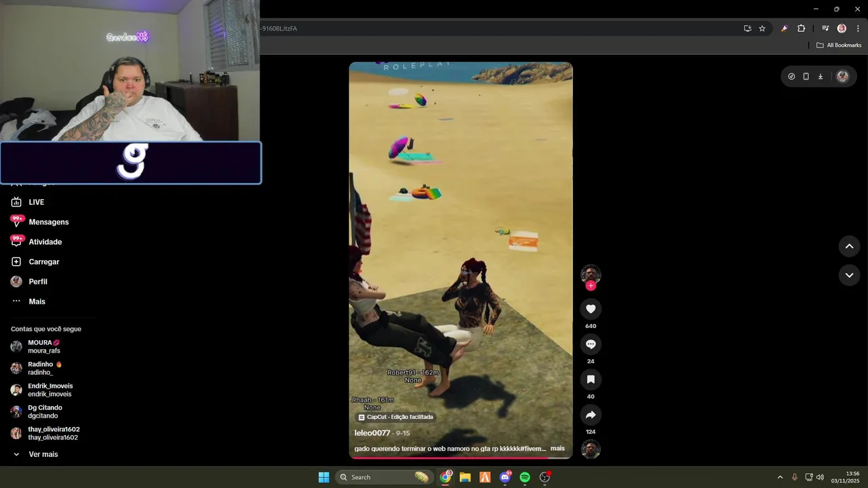Open Spotify from the taskbar
The image size is (868, 488).
click(x=525, y=477)
